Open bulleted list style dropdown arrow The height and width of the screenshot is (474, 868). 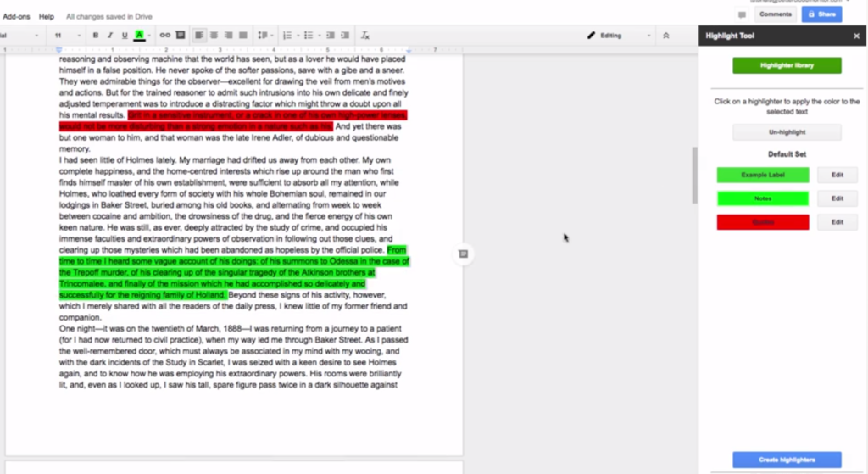[x=320, y=36]
